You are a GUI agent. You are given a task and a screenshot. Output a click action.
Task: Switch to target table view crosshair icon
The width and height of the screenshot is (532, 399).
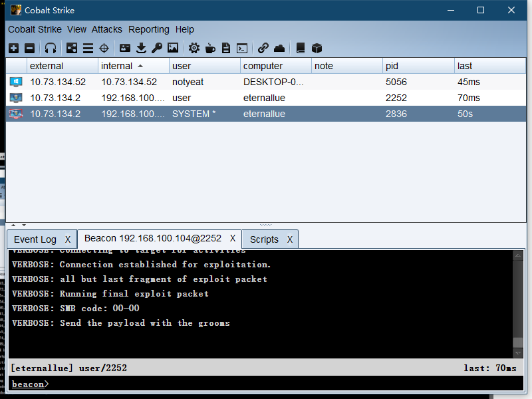(x=104, y=48)
